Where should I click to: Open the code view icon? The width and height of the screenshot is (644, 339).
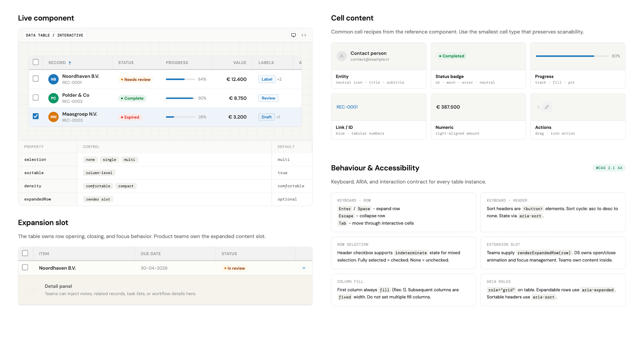(304, 35)
